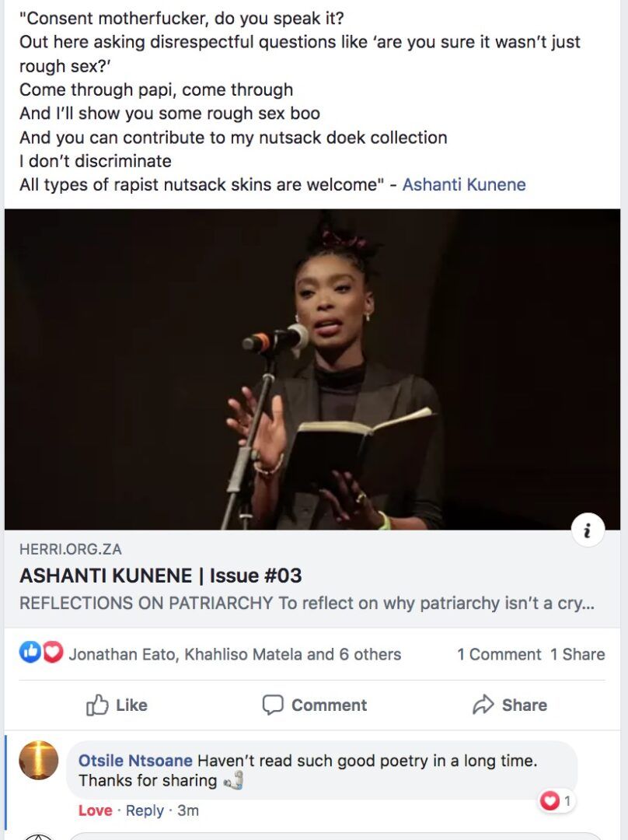Click Love under the comment
The width and height of the screenshot is (628, 840).
(x=95, y=810)
